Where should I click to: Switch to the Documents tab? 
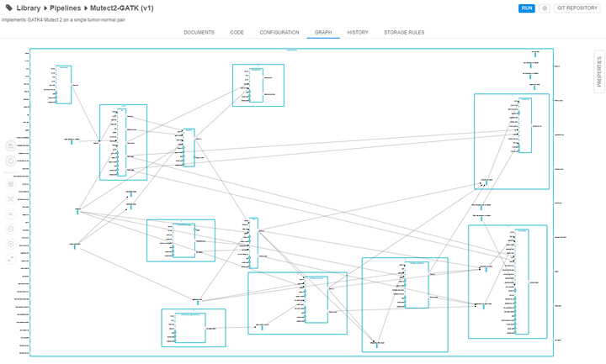coord(199,32)
